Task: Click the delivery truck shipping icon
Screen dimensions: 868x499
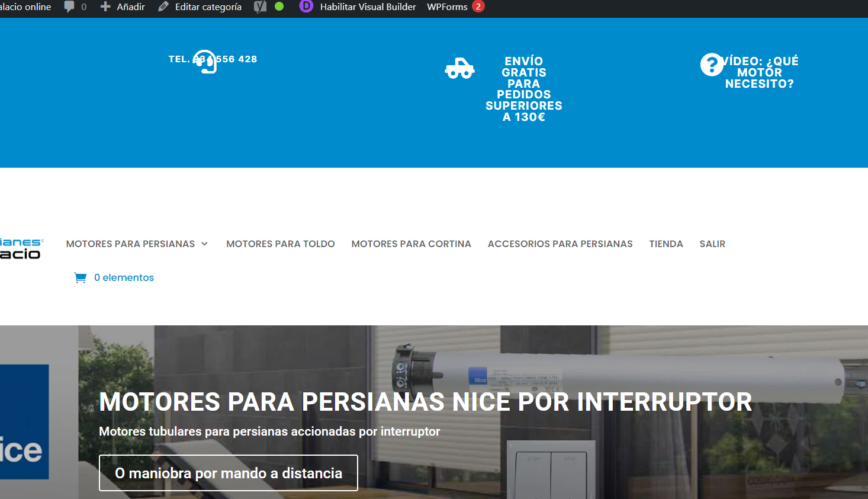Action: point(460,68)
